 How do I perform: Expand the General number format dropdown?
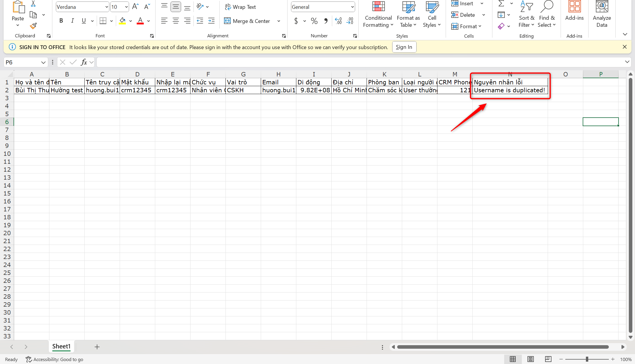tap(352, 7)
